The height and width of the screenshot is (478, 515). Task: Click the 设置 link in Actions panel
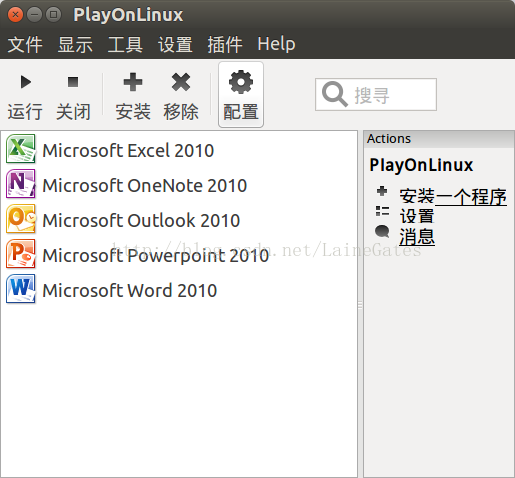coord(417,216)
